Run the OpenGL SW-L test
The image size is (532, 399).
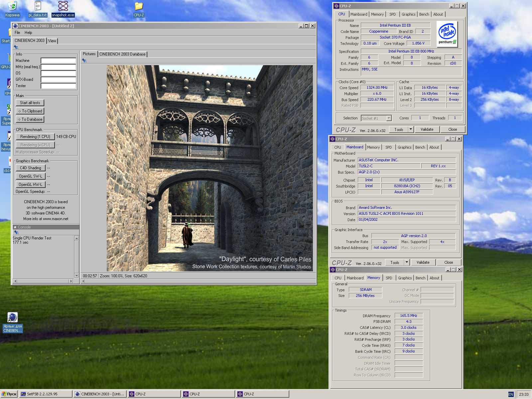pos(31,176)
